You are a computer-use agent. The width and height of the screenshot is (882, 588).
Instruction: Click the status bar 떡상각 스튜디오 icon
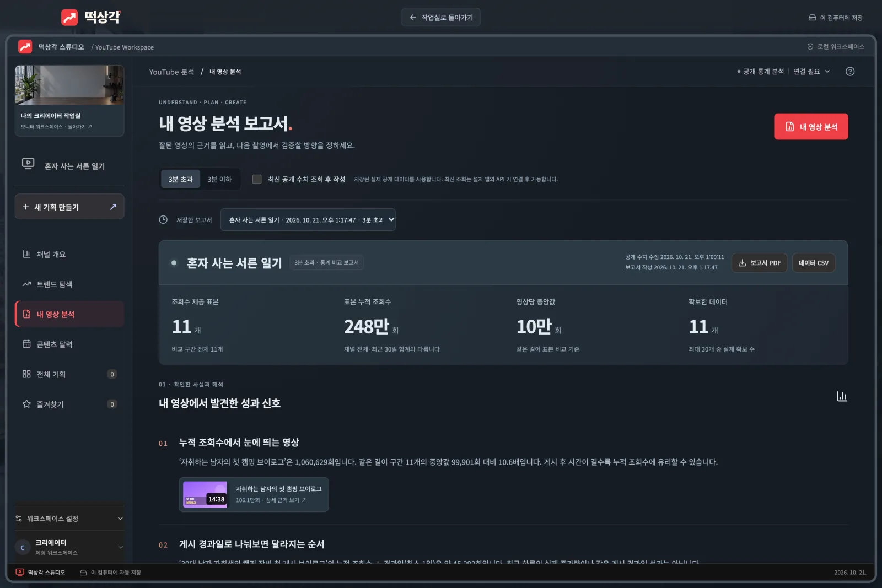[20, 572]
